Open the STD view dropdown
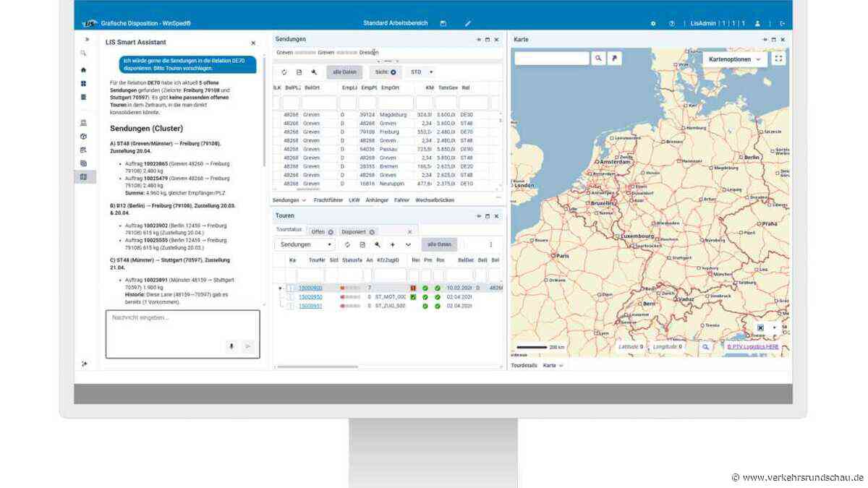 click(x=422, y=72)
